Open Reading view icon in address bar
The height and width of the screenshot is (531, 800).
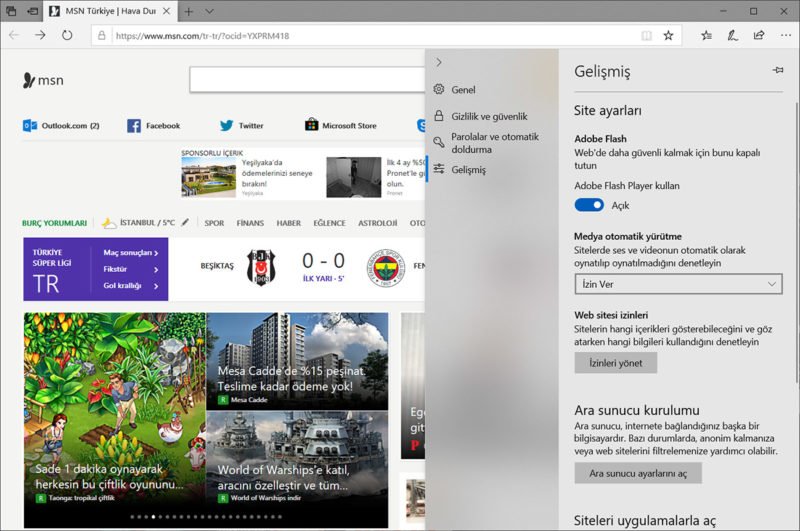point(646,36)
